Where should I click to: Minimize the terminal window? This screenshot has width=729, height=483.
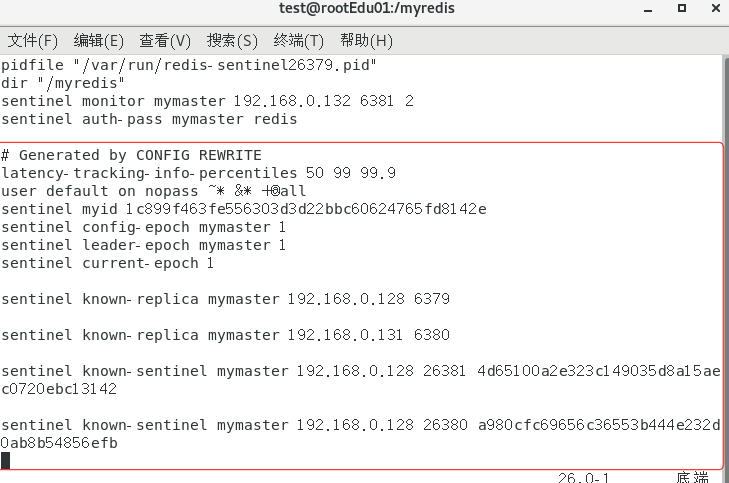pos(646,9)
